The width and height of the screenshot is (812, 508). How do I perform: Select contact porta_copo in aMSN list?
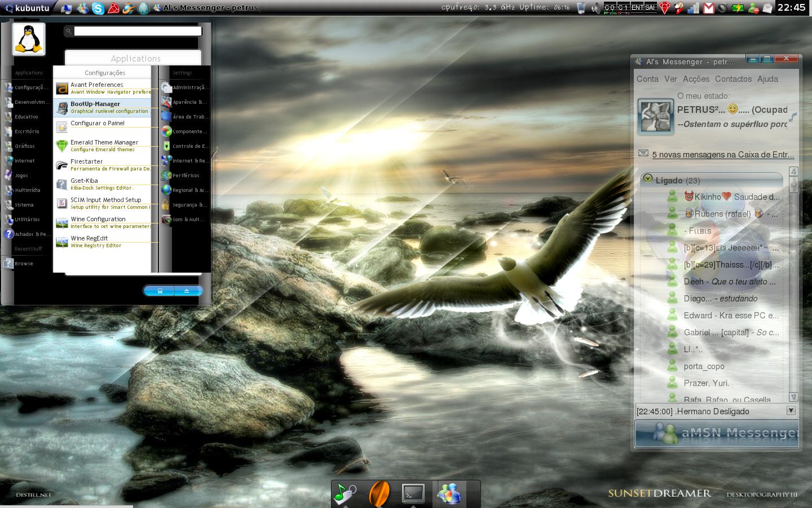point(704,366)
